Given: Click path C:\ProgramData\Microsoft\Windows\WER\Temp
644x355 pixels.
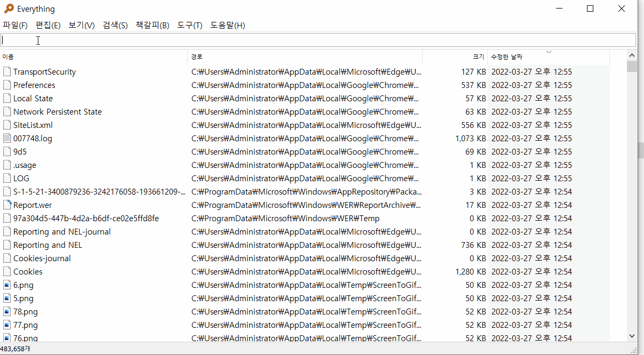Looking at the screenshot, I should tap(286, 218).
